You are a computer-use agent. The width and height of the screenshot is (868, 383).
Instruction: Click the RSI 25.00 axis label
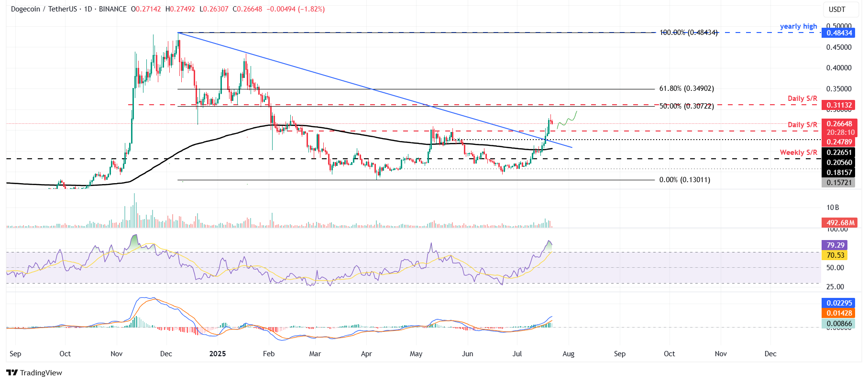[x=835, y=287]
